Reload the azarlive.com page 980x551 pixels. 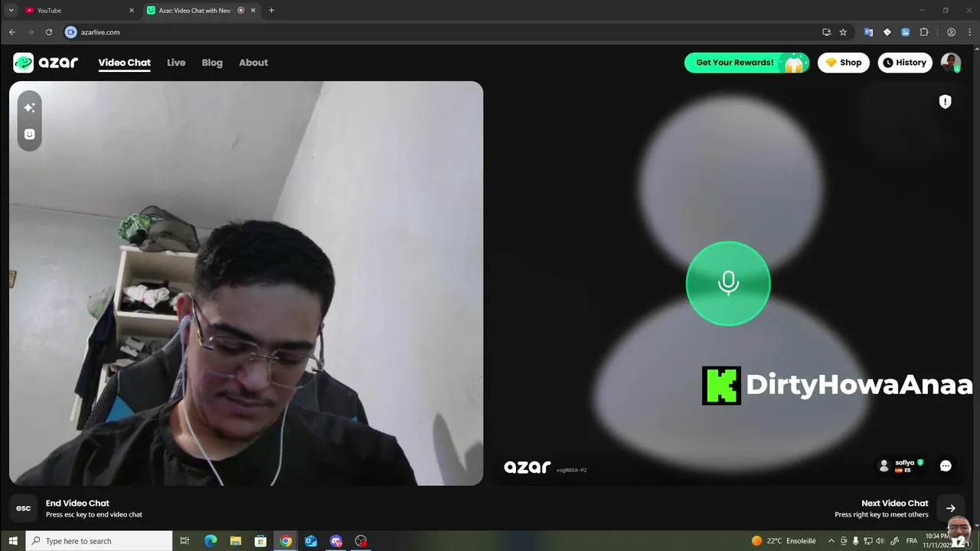point(49,32)
